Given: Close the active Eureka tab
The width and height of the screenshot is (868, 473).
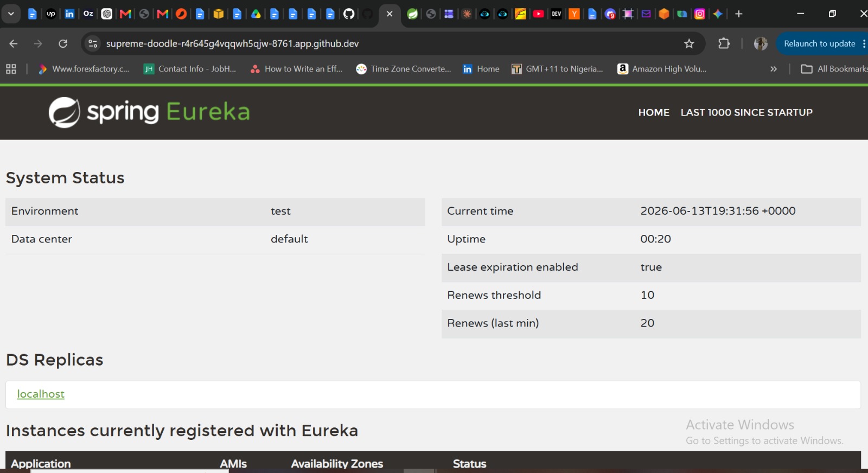Looking at the screenshot, I should (390, 14).
